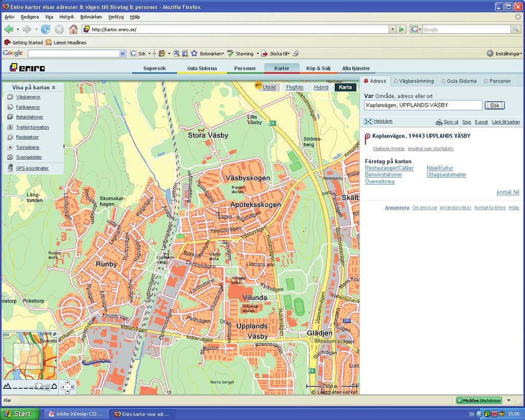525x420 pixels.
Task: Click the map pan arrows control
Action: pos(67,387)
